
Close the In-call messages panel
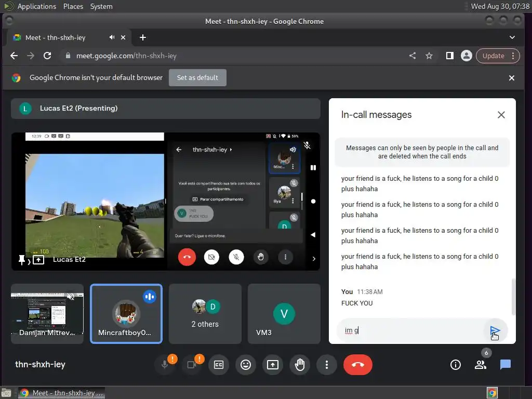(501, 115)
